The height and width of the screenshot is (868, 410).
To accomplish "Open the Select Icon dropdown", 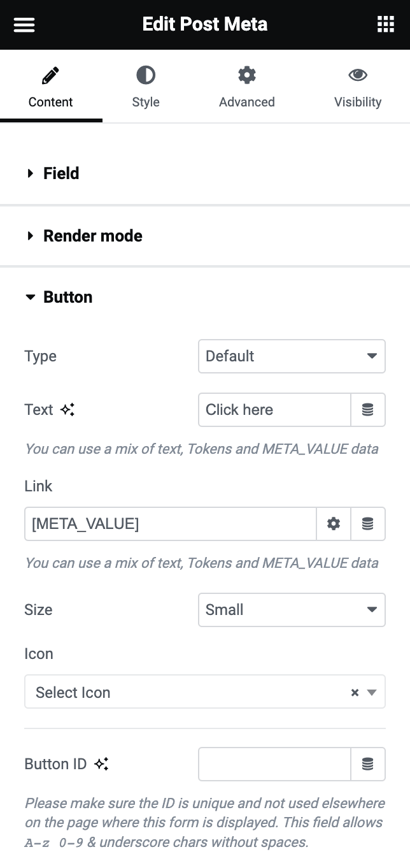I will click(191, 692).
